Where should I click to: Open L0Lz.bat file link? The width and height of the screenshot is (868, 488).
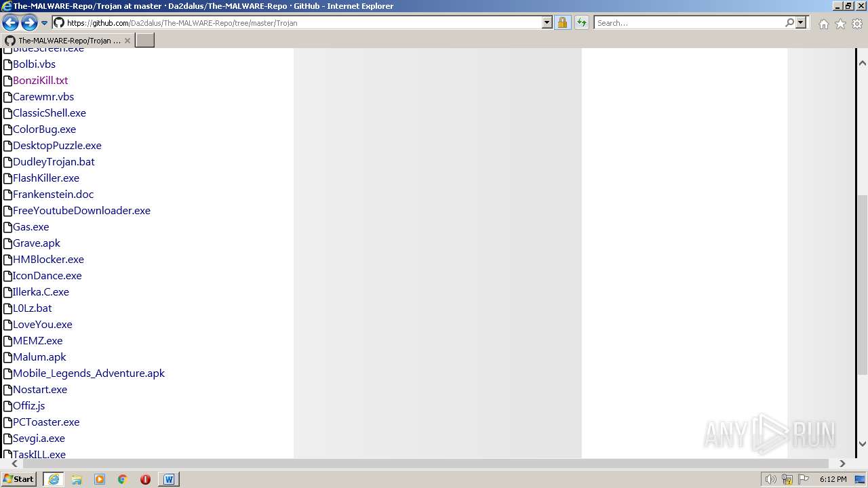(x=32, y=308)
